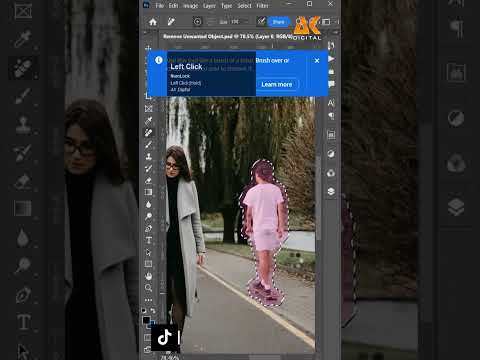
Task: Expand the more tools ellipsis
Action: [x=149, y=300]
